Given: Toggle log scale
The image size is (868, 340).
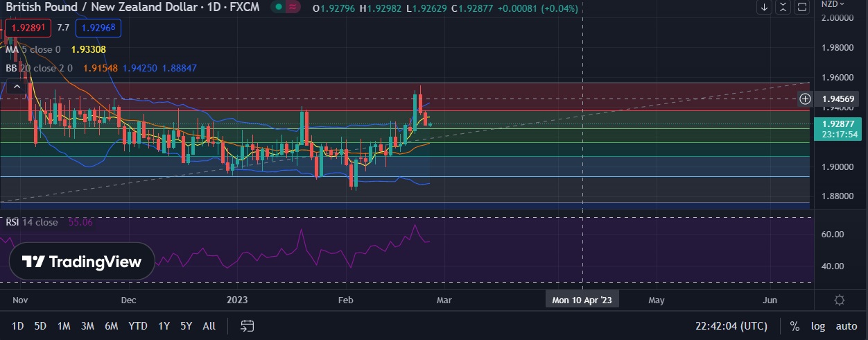Looking at the screenshot, I should tap(818, 326).
